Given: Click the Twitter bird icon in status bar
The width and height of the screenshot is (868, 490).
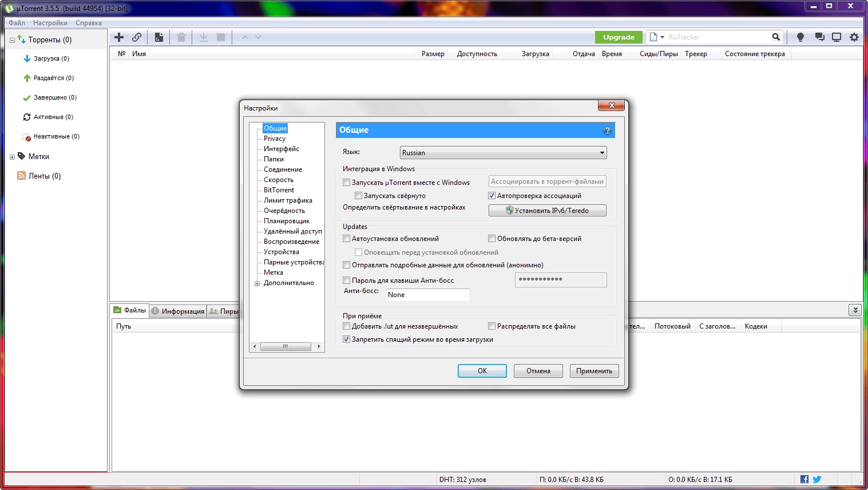Looking at the screenshot, I should (817, 479).
